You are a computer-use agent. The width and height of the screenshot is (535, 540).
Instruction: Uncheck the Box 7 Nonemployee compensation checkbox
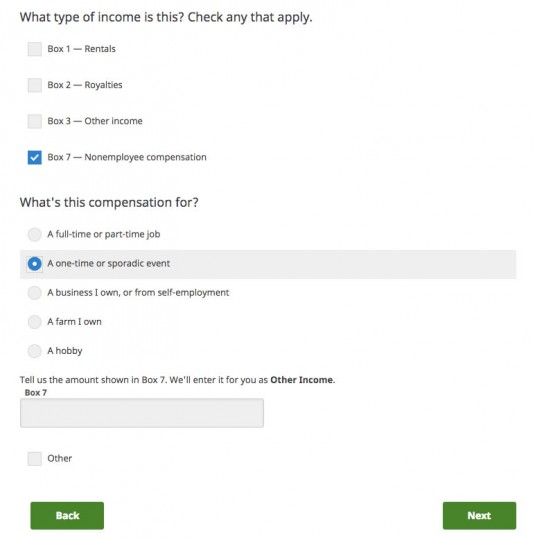34,157
